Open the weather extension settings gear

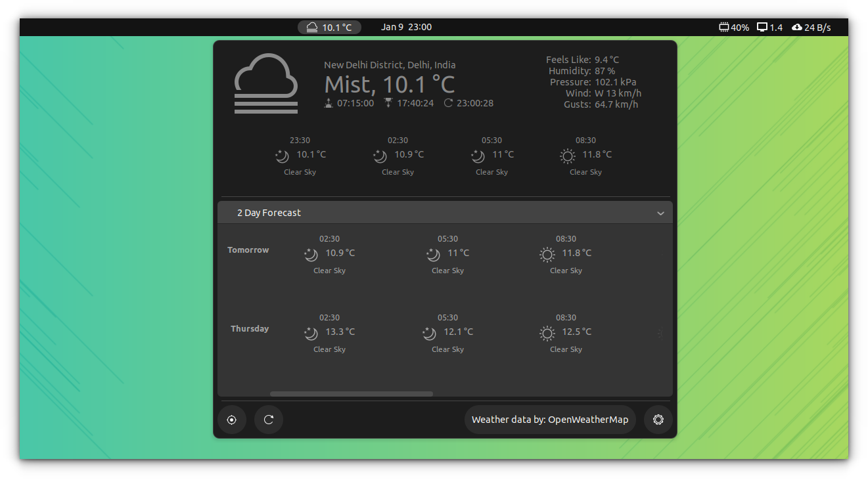point(658,420)
